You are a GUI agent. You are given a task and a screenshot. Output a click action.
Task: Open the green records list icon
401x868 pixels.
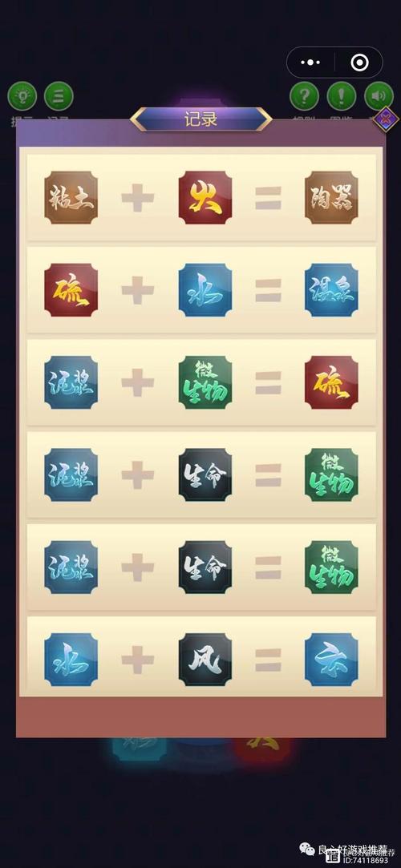(x=59, y=96)
